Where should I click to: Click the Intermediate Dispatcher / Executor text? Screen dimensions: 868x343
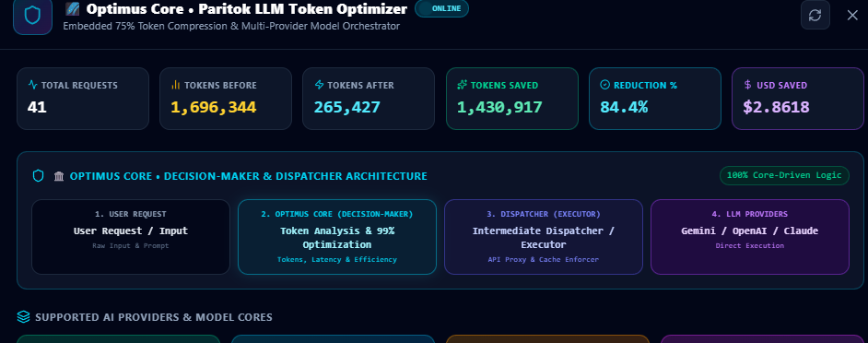click(x=544, y=238)
